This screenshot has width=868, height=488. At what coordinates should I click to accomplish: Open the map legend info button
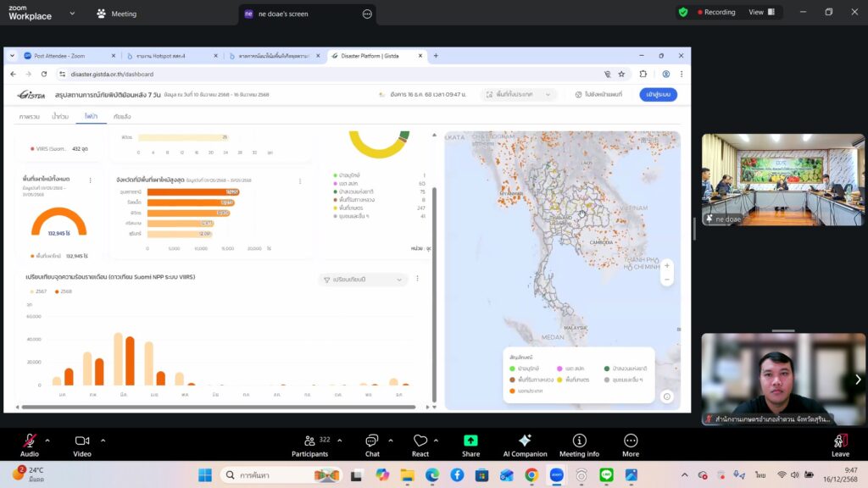(667, 396)
